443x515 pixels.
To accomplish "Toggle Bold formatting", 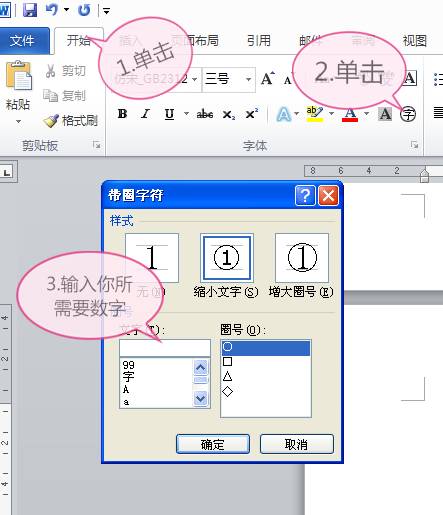I will coord(122,114).
